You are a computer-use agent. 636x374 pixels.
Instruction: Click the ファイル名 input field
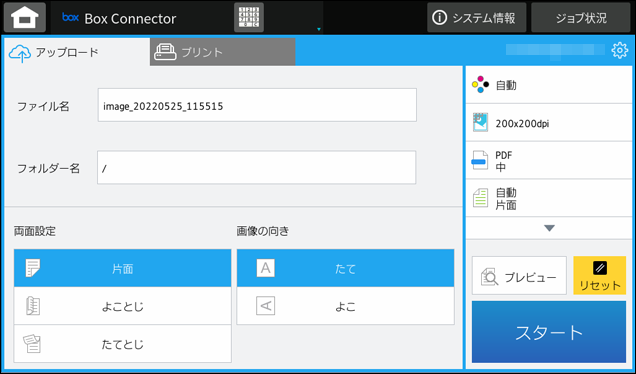coord(257,105)
